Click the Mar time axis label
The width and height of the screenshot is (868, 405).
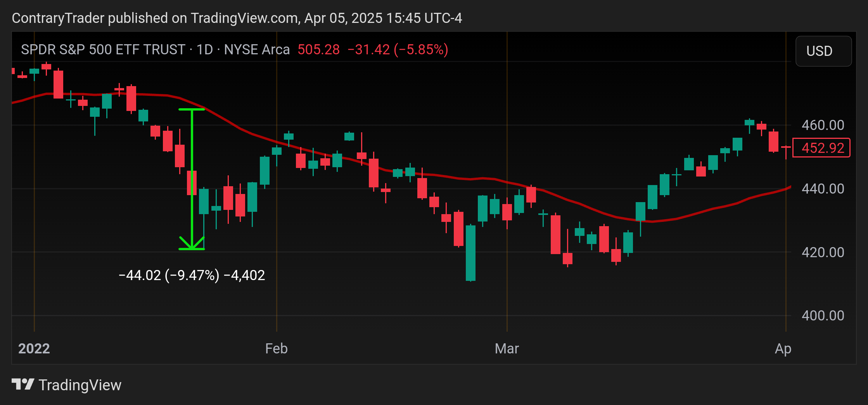507,348
